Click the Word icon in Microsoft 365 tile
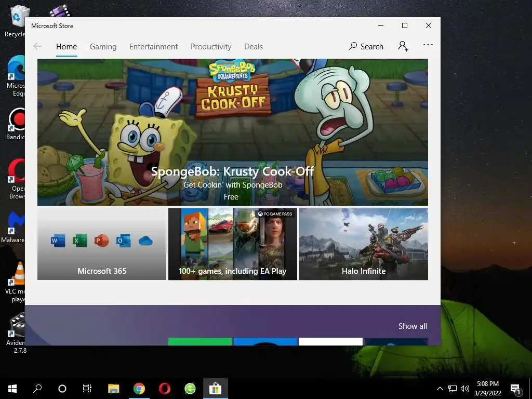The image size is (532, 399). (58, 241)
